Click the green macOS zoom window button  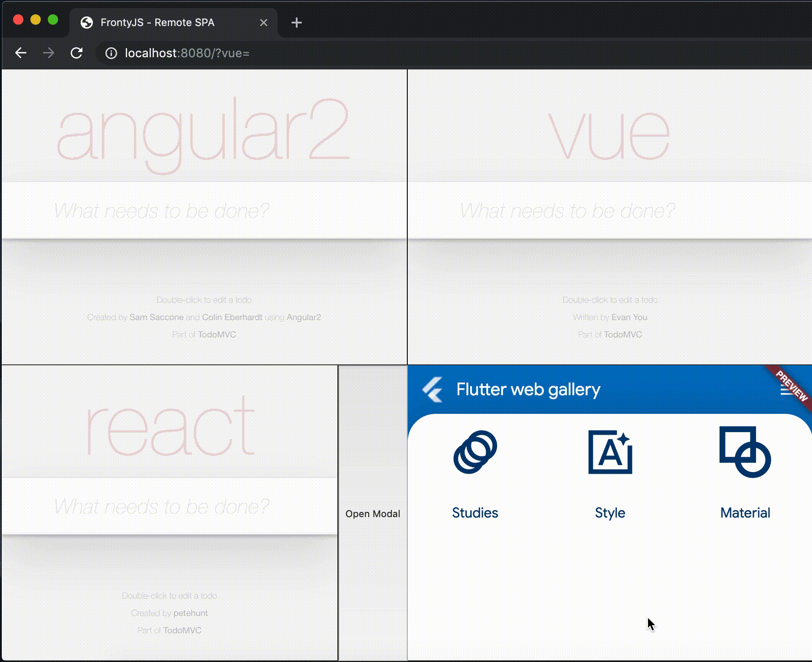pos(53,20)
